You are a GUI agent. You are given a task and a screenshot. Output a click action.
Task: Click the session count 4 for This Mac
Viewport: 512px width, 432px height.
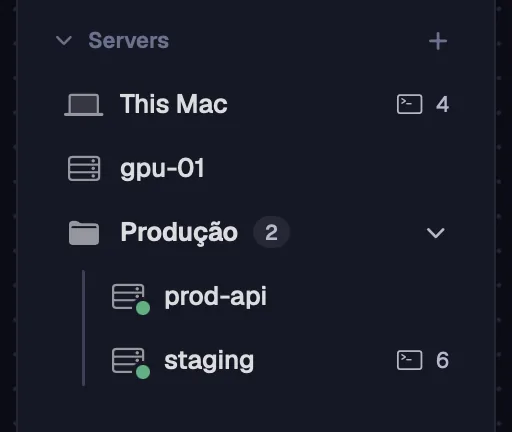tap(442, 104)
